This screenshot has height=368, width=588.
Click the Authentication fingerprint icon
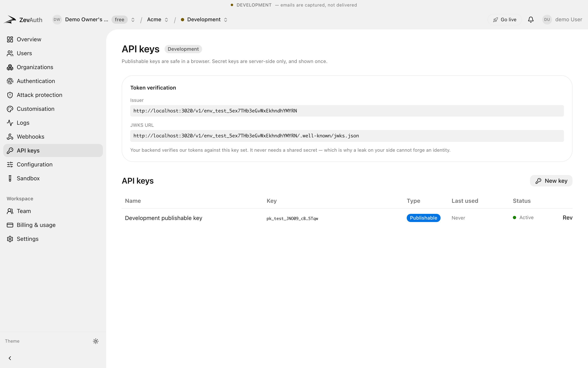coord(10,81)
